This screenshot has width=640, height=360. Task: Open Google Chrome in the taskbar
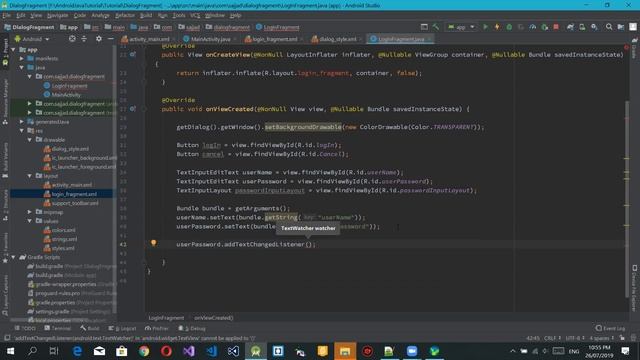pos(144,351)
